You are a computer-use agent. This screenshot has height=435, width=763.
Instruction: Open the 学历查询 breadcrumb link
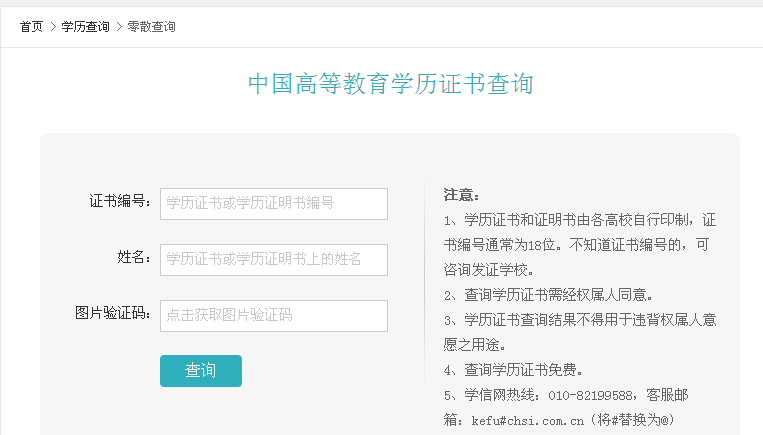click(85, 27)
